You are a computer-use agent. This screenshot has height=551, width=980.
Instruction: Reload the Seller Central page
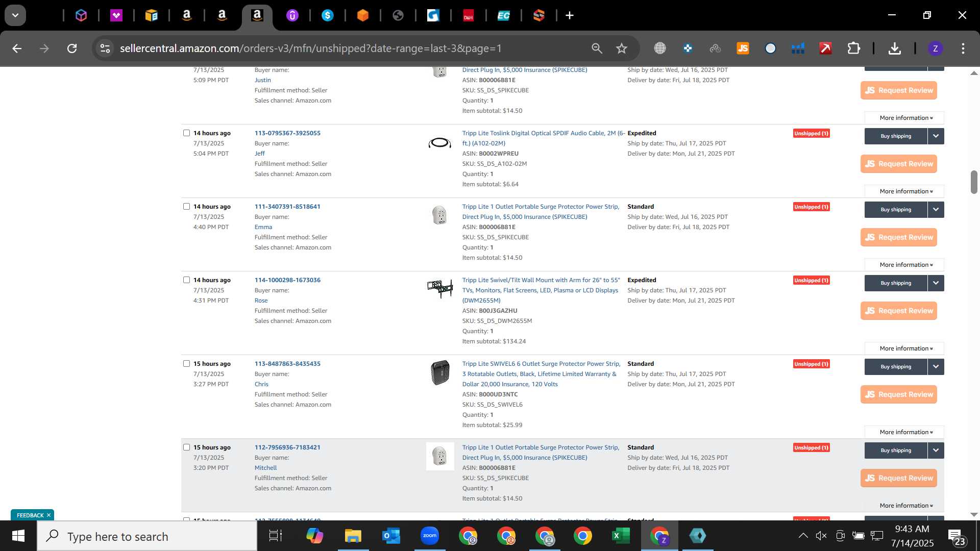[x=72, y=48]
